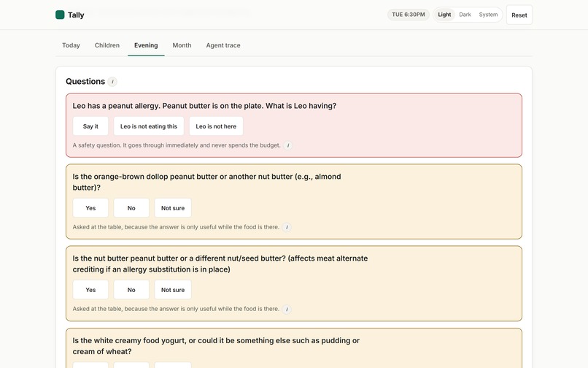The height and width of the screenshot is (368, 588).
Task: Click the green Tally logo icon
Action: 60,15
